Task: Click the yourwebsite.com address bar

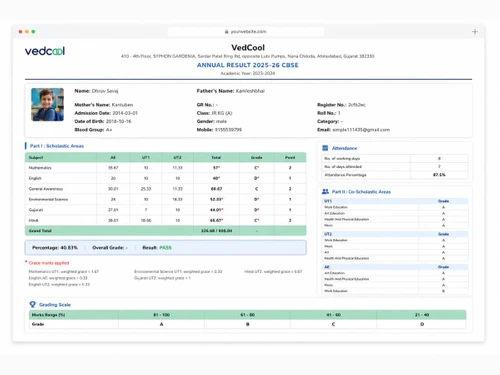Action: tap(246, 32)
